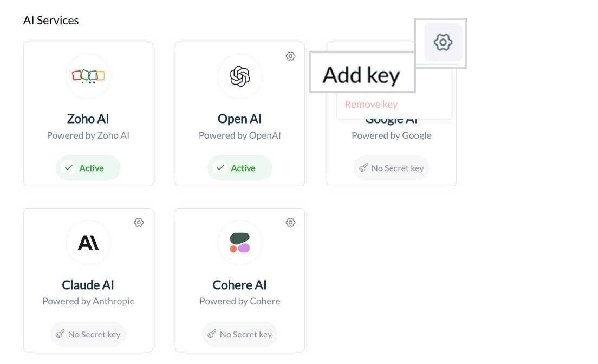Click the Anthropic logo on Claude card
The width and height of the screenshot is (598, 364).
coord(88,243)
